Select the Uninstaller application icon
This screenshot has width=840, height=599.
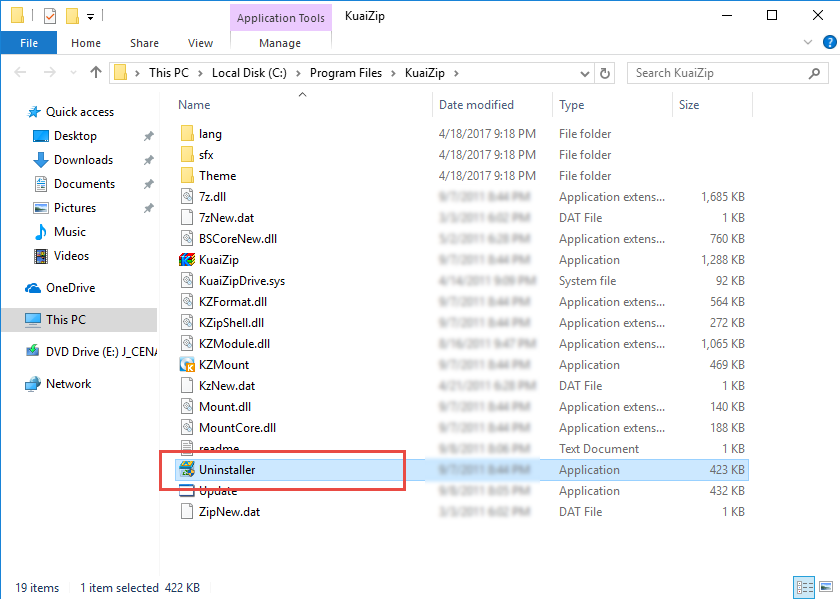pyautogui.click(x=187, y=469)
